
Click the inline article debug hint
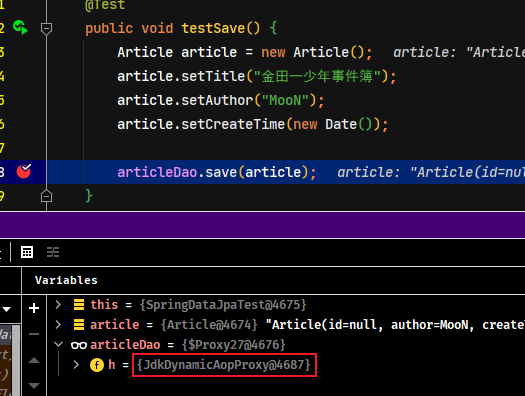click(x=431, y=172)
